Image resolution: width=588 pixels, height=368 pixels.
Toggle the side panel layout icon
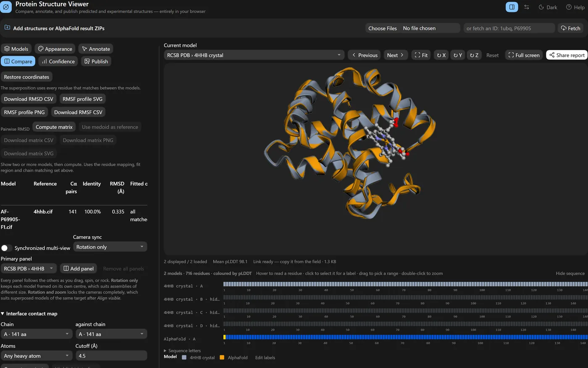coord(512,7)
